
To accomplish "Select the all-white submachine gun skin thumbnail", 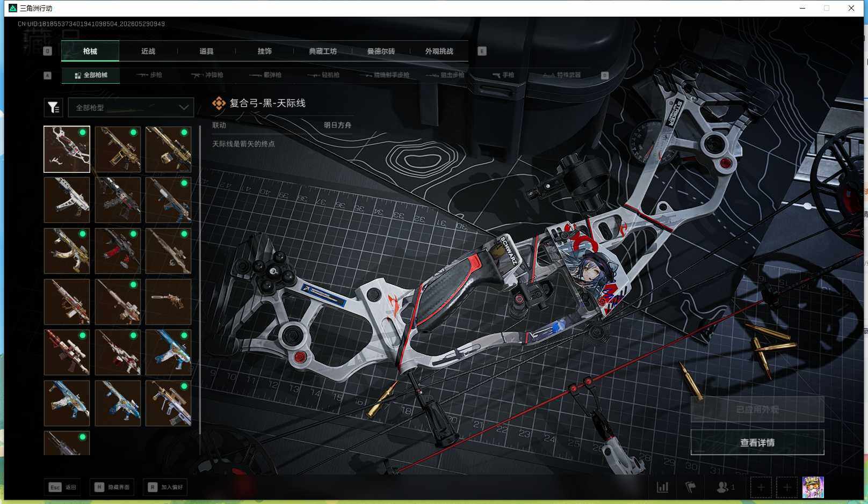I will pyautogui.click(x=67, y=200).
